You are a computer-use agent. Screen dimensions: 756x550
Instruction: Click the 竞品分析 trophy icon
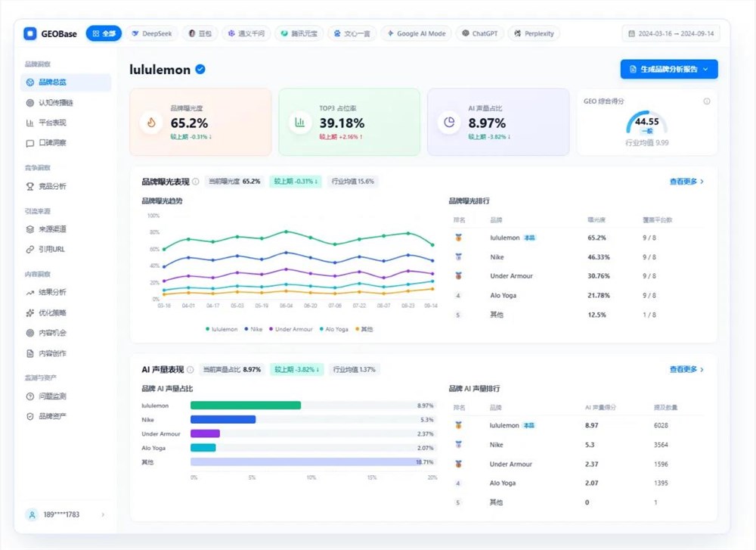click(x=30, y=187)
